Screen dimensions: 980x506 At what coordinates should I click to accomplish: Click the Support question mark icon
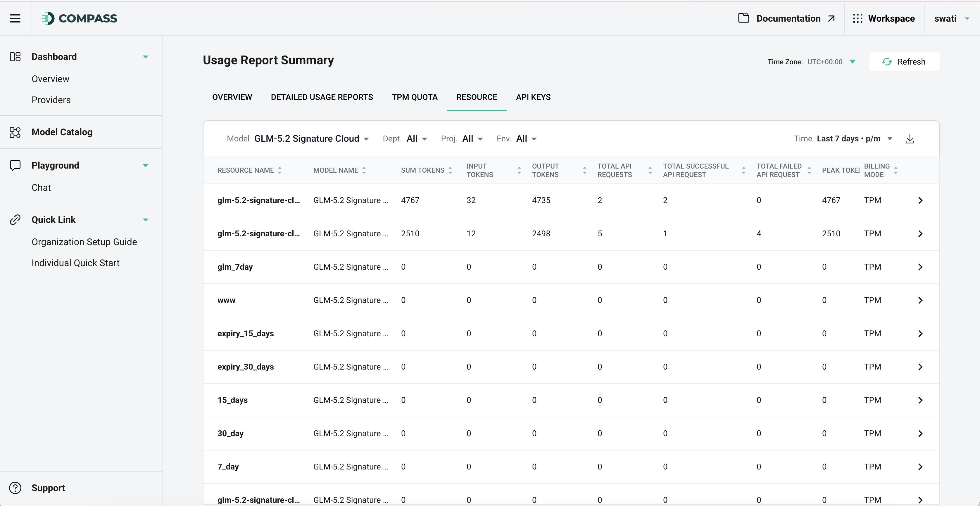[x=15, y=488]
